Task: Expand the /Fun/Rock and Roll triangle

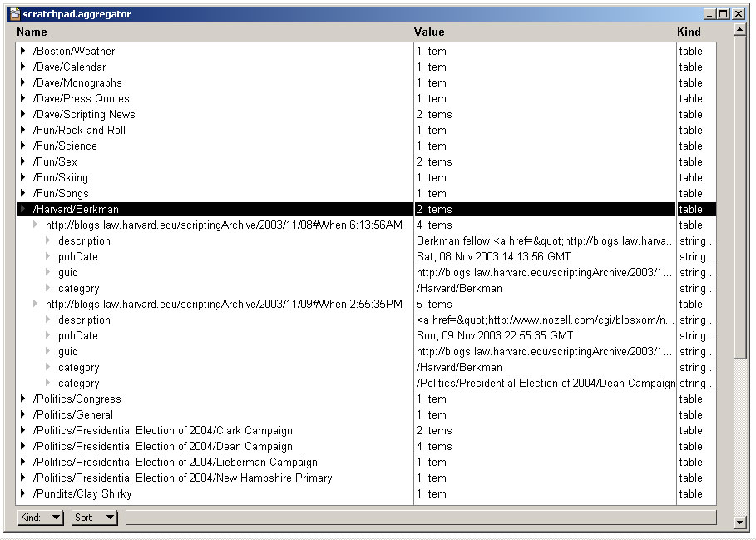Action: [x=23, y=131]
